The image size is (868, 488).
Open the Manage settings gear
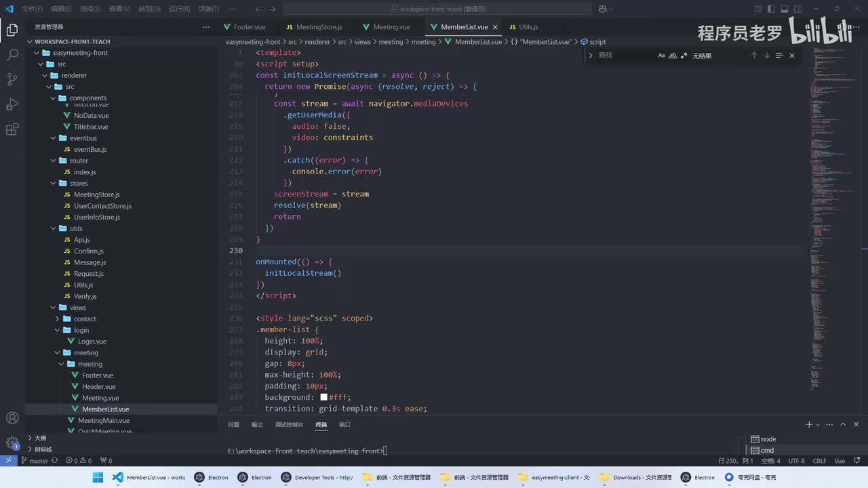12,443
